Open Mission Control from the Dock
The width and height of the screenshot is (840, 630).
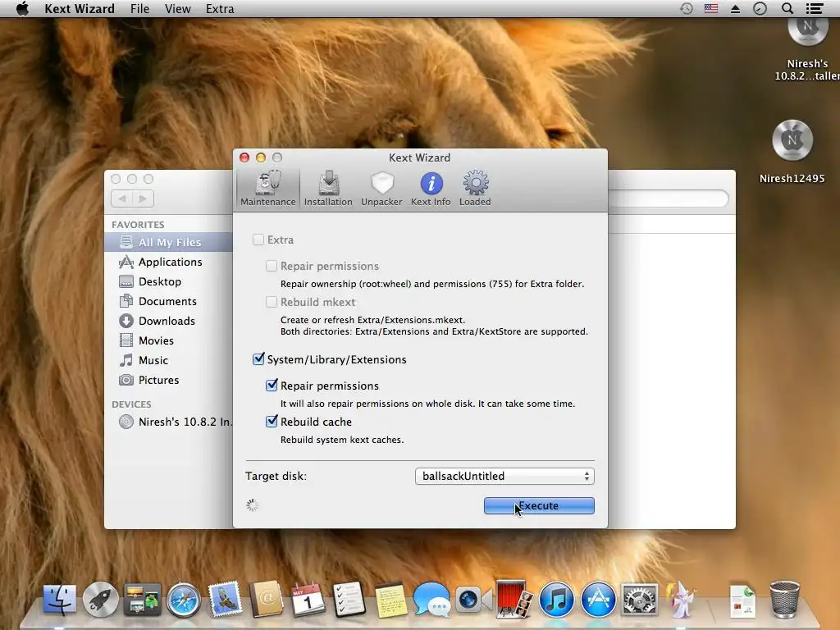click(x=142, y=599)
